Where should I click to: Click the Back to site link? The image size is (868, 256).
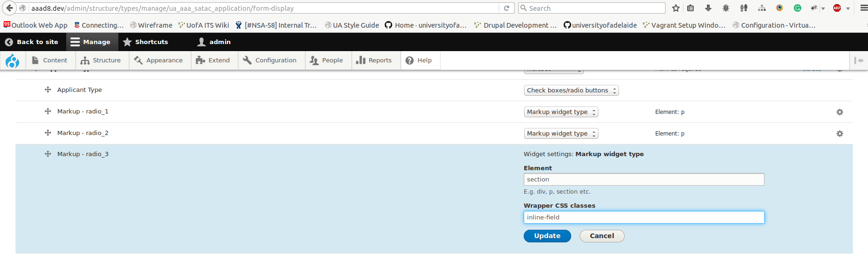(31, 42)
